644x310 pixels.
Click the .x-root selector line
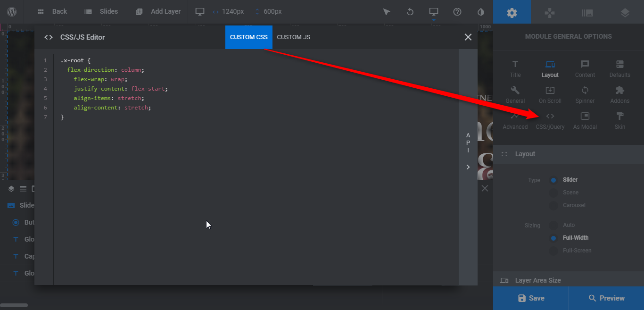tap(75, 60)
